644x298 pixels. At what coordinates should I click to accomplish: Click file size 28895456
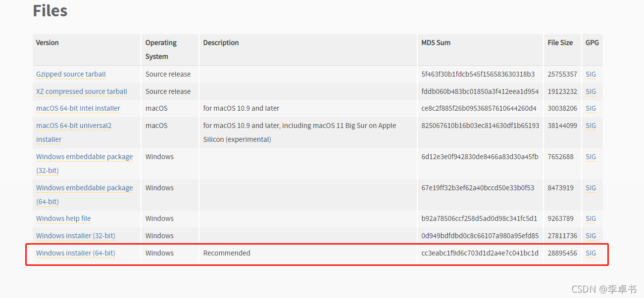[562, 253]
